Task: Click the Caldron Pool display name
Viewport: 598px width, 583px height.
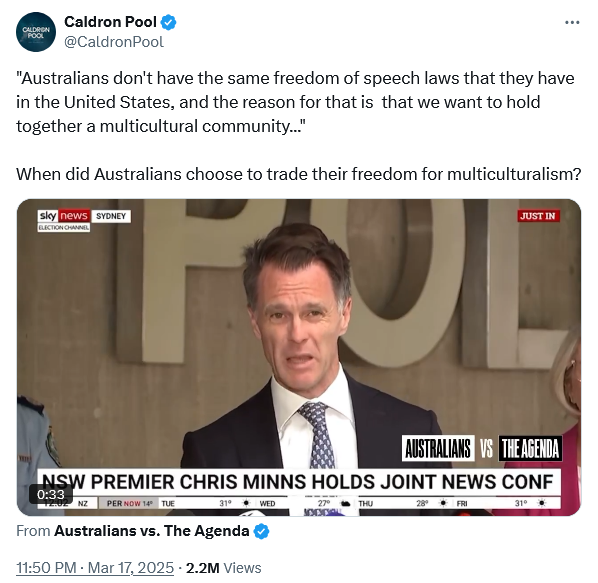Action: (x=110, y=22)
